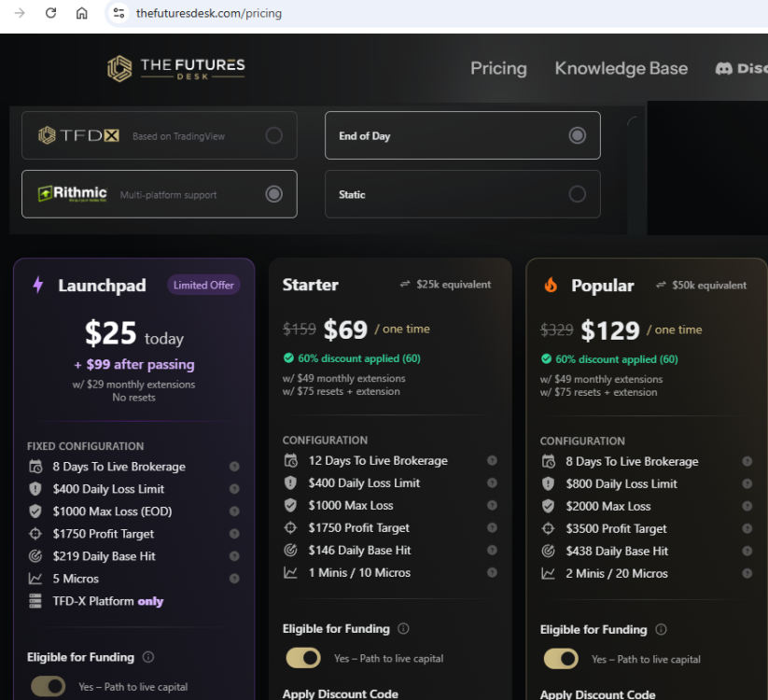The width and height of the screenshot is (768, 700).
Task: Go to browser home page icon
Action: [82, 13]
